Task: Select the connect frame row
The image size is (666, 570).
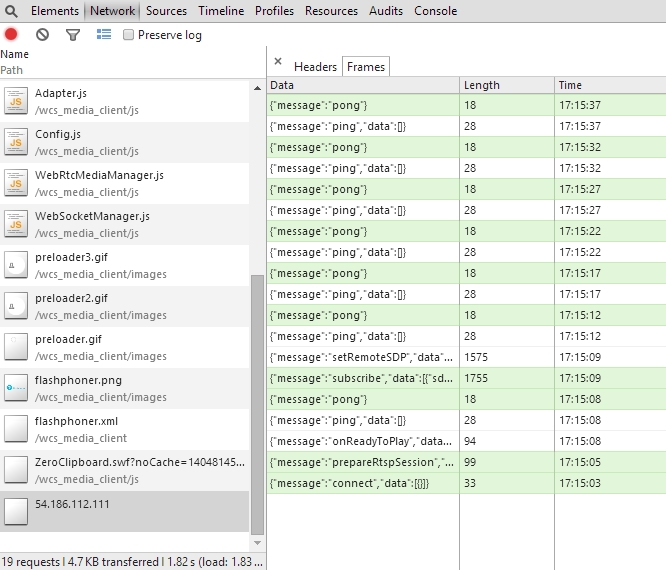Action: point(466,483)
